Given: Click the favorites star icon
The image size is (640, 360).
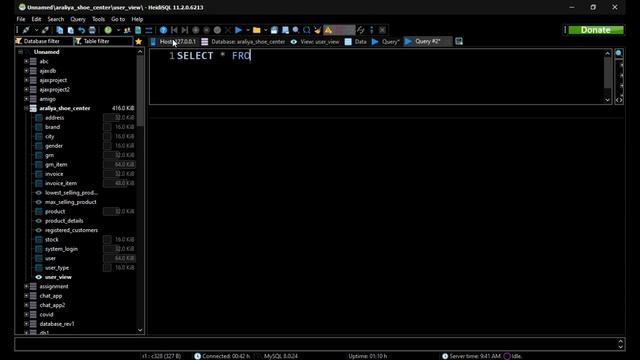Looking at the screenshot, I should coord(138,42).
